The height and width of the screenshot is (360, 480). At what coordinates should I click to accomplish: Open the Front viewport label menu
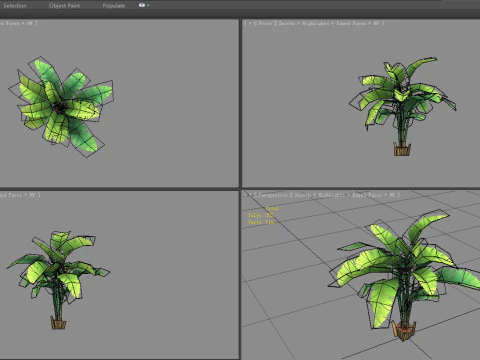tap(265, 23)
